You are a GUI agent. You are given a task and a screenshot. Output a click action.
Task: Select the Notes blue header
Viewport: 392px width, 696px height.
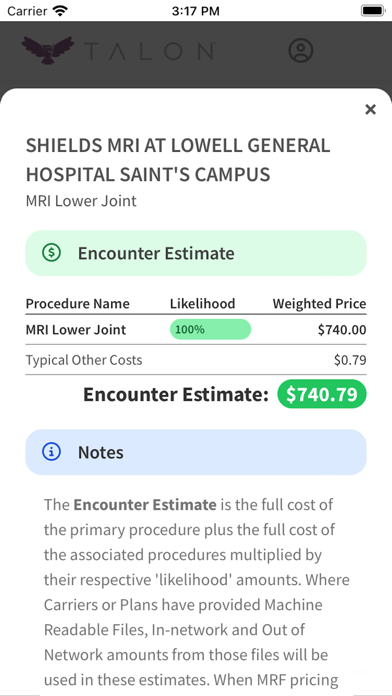[x=196, y=452]
